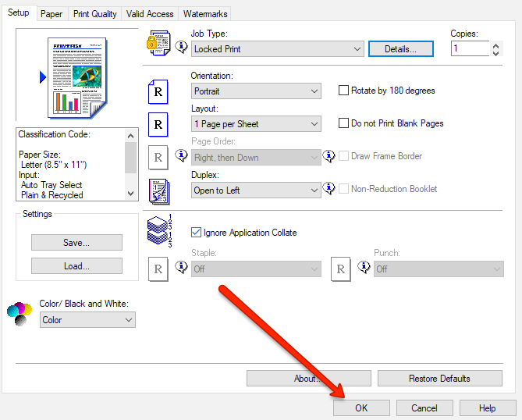Click the OK button
The height and width of the screenshot is (420, 522).
(361, 408)
